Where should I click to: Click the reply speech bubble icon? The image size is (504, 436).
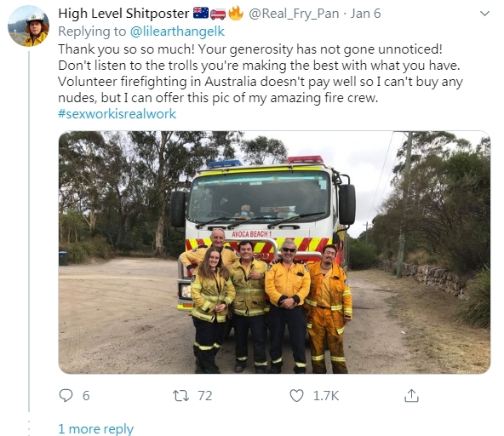[x=66, y=395]
